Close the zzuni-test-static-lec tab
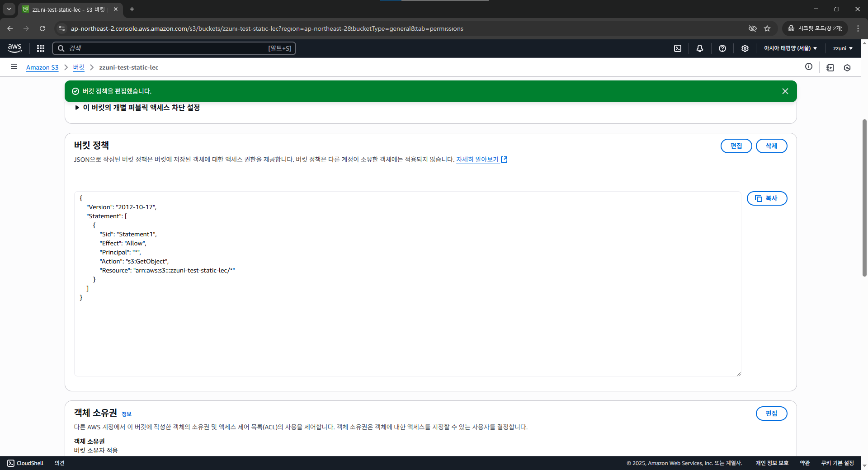Image resolution: width=868 pixels, height=470 pixels. pyautogui.click(x=116, y=9)
